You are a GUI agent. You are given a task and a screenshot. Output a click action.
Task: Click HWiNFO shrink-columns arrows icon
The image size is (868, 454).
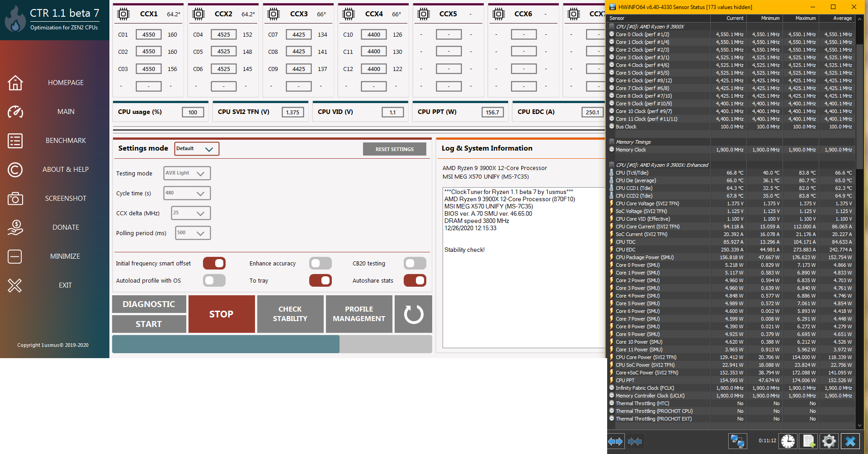[x=635, y=441]
